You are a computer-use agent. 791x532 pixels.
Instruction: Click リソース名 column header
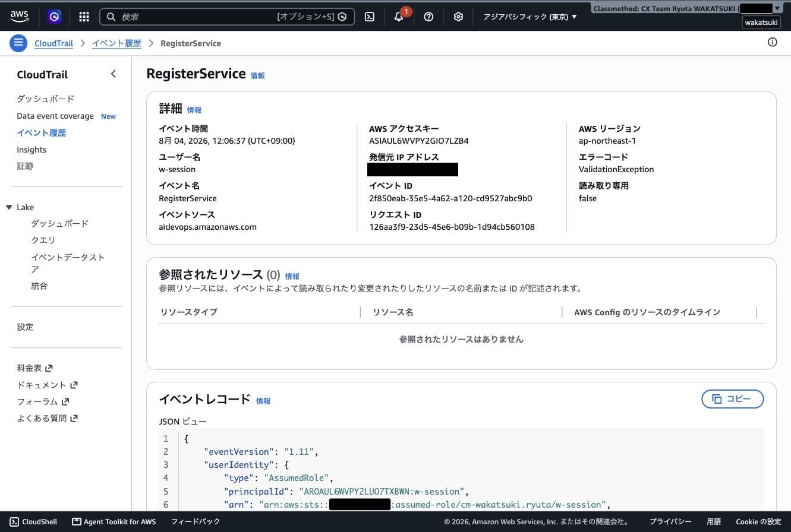click(393, 312)
